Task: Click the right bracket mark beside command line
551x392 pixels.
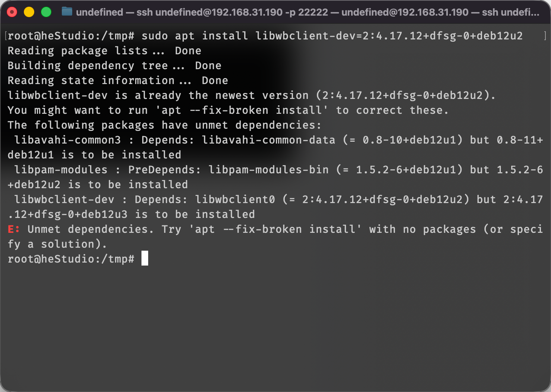Action: coord(545,36)
